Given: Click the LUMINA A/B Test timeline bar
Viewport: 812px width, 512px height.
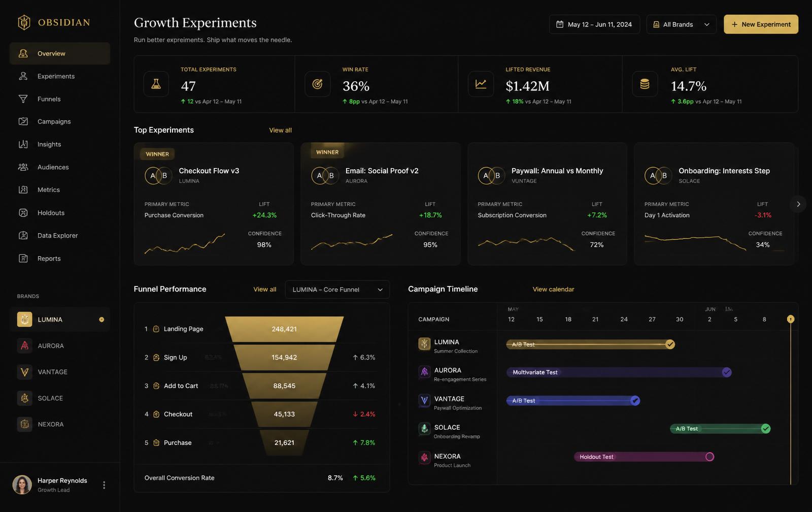Looking at the screenshot, I should (x=590, y=344).
